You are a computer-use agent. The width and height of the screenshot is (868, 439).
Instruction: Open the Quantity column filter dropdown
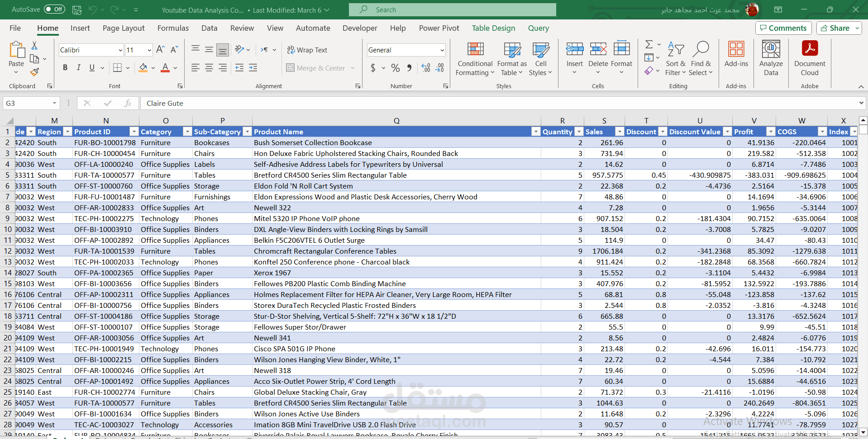(x=579, y=132)
